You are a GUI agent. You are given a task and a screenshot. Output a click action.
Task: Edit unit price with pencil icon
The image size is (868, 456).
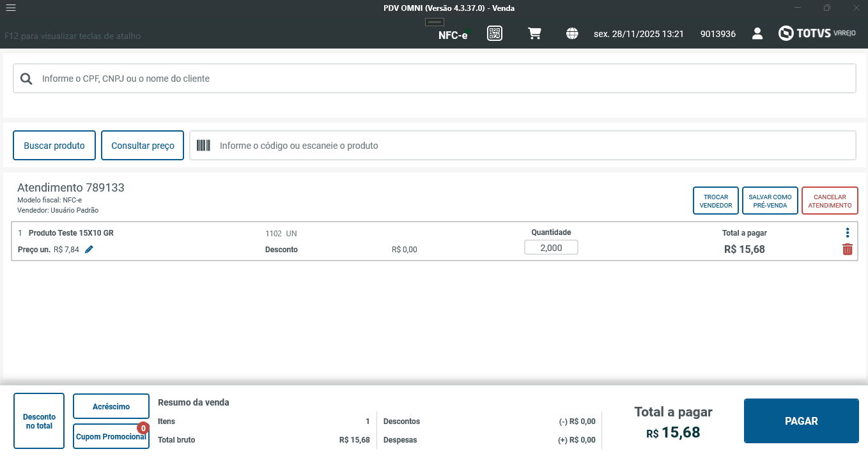click(89, 250)
